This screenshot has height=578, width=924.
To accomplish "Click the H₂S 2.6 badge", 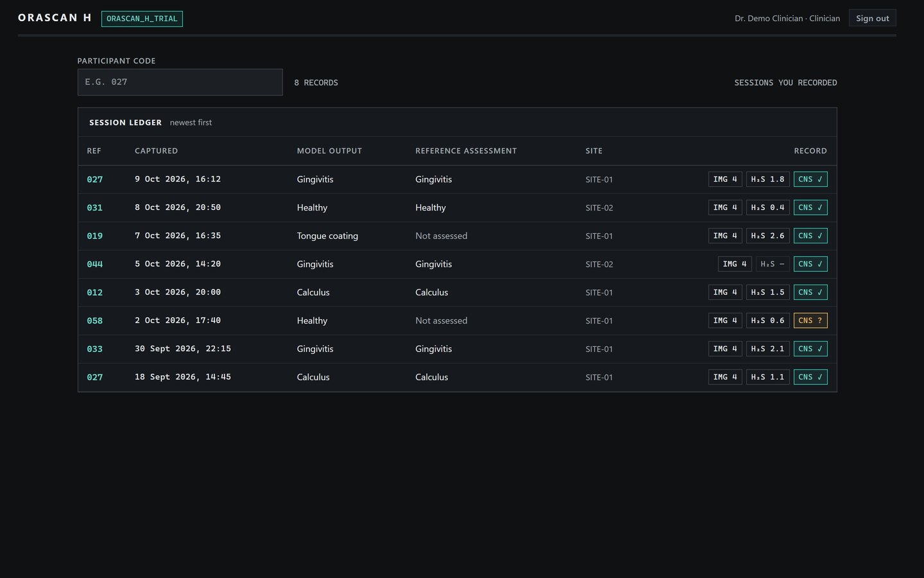I will coord(767,236).
